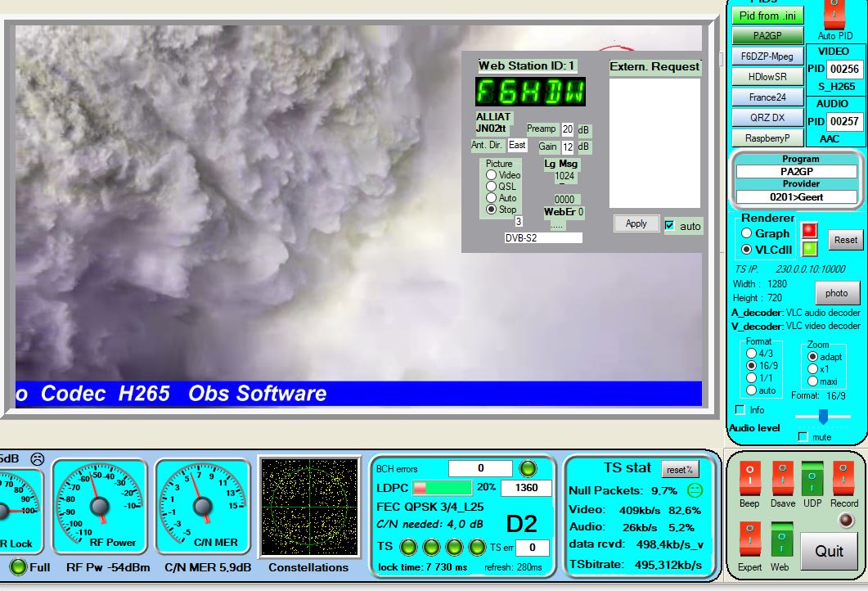This screenshot has width=868, height=591.
Task: Click the first TS status LED
Action: click(x=408, y=548)
